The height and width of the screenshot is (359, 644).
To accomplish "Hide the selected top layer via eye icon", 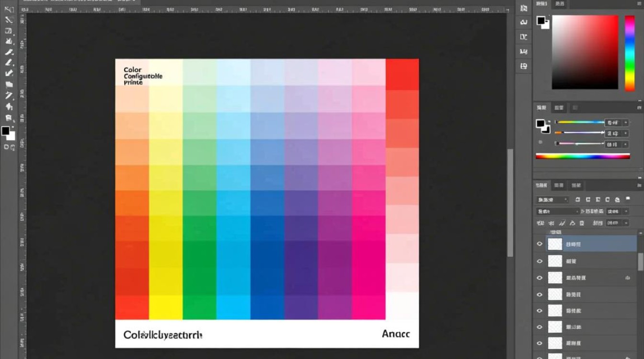I will (540, 244).
